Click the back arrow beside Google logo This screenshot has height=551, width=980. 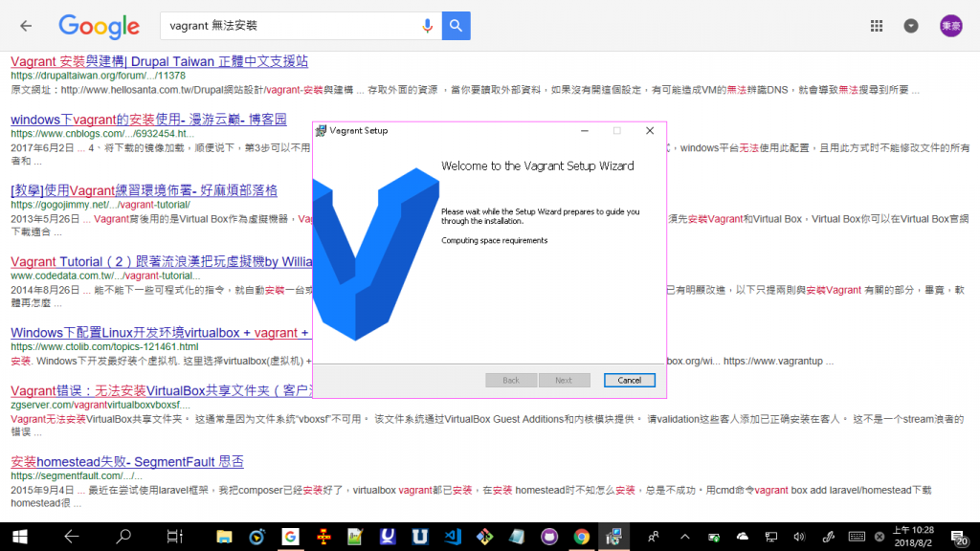26,26
